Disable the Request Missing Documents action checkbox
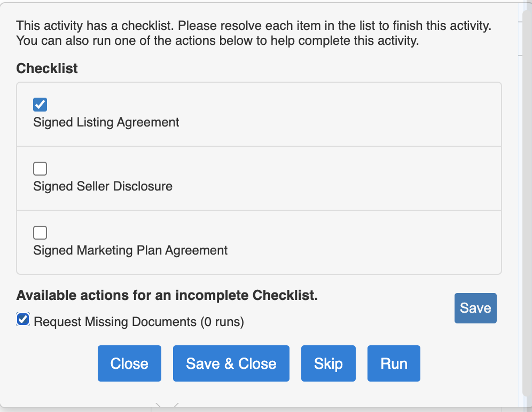 (23, 320)
